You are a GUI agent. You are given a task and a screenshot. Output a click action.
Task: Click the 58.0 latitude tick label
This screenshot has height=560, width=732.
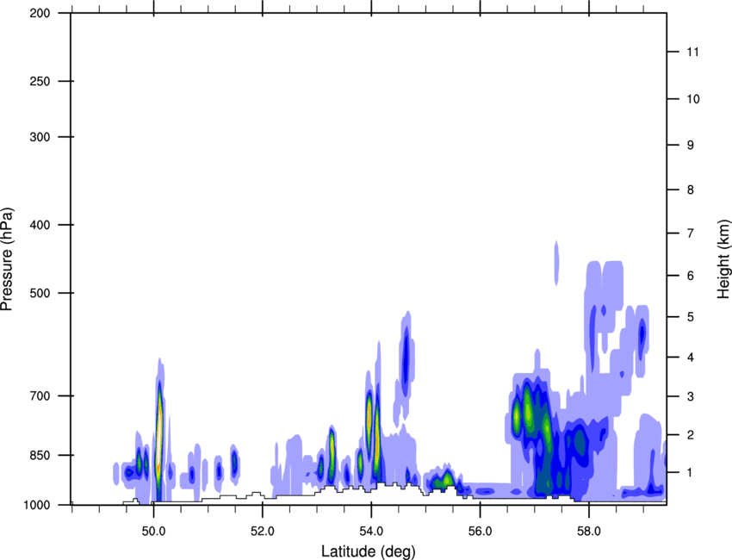point(589,531)
